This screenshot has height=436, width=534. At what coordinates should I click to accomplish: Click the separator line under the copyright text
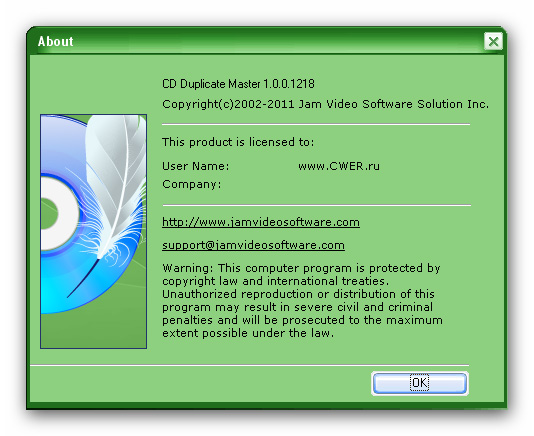pyautogui.click(x=316, y=125)
